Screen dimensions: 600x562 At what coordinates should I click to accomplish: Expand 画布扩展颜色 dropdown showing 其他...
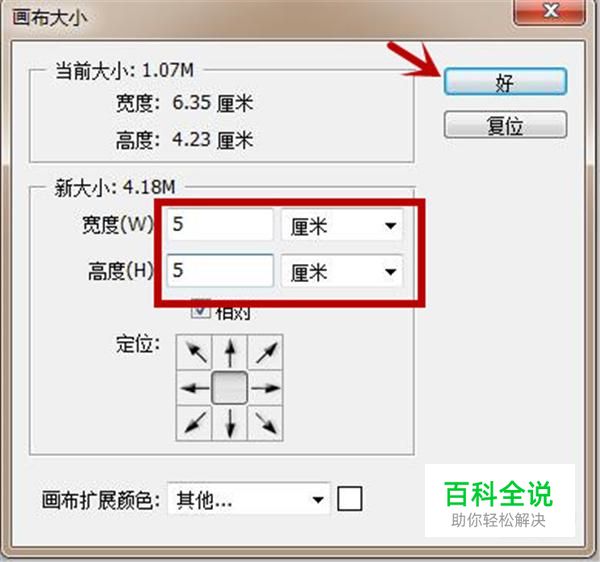(x=248, y=499)
